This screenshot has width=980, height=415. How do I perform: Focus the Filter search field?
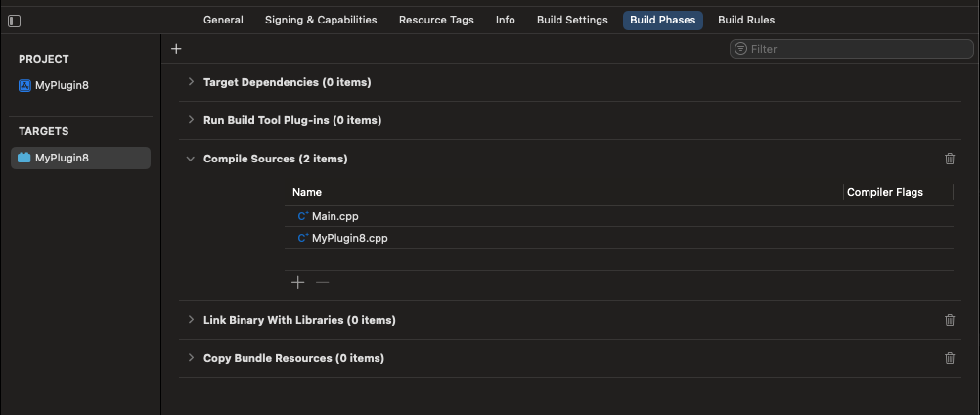(851, 49)
